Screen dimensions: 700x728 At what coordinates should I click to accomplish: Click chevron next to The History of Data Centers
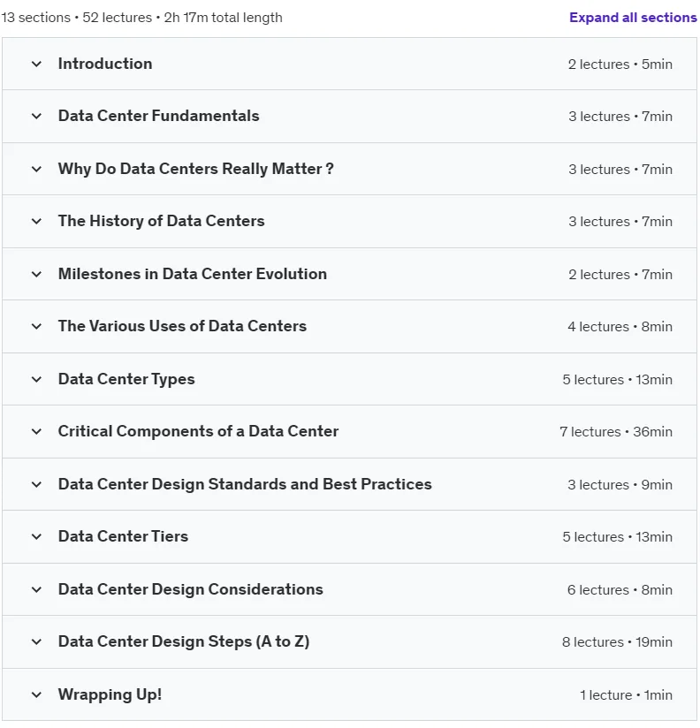[36, 221]
